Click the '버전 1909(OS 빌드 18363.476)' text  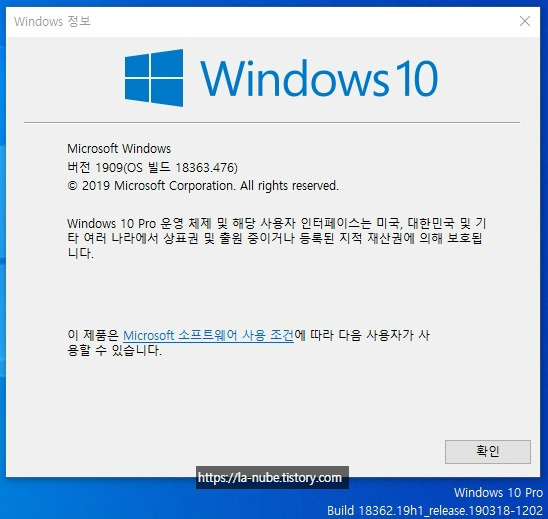[x=152, y=167]
